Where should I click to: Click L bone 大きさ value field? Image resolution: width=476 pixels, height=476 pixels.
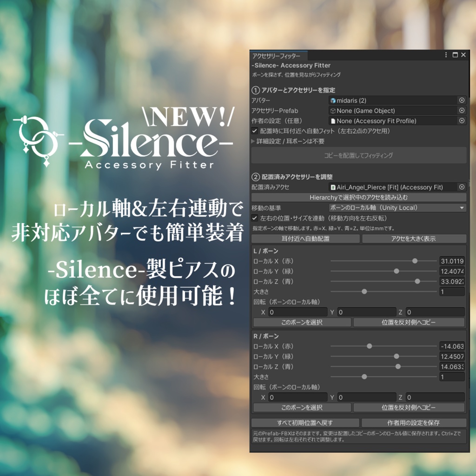(x=452, y=291)
